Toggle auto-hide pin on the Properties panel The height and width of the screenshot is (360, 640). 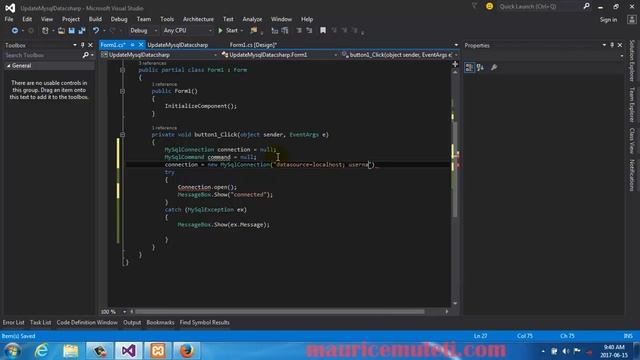[x=612, y=45]
